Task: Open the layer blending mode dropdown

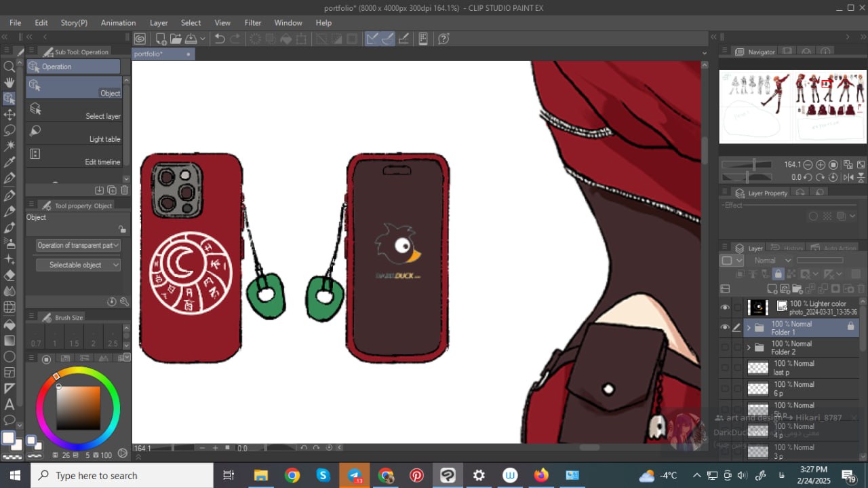Action: tap(772, 260)
